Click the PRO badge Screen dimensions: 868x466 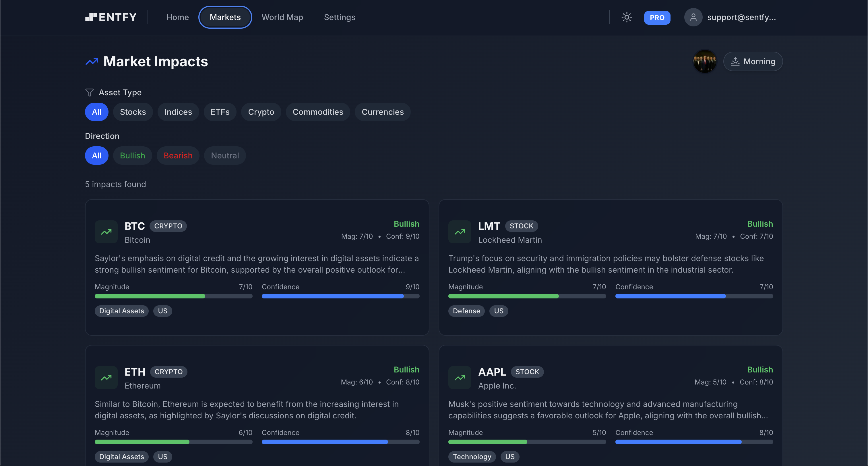[657, 18]
